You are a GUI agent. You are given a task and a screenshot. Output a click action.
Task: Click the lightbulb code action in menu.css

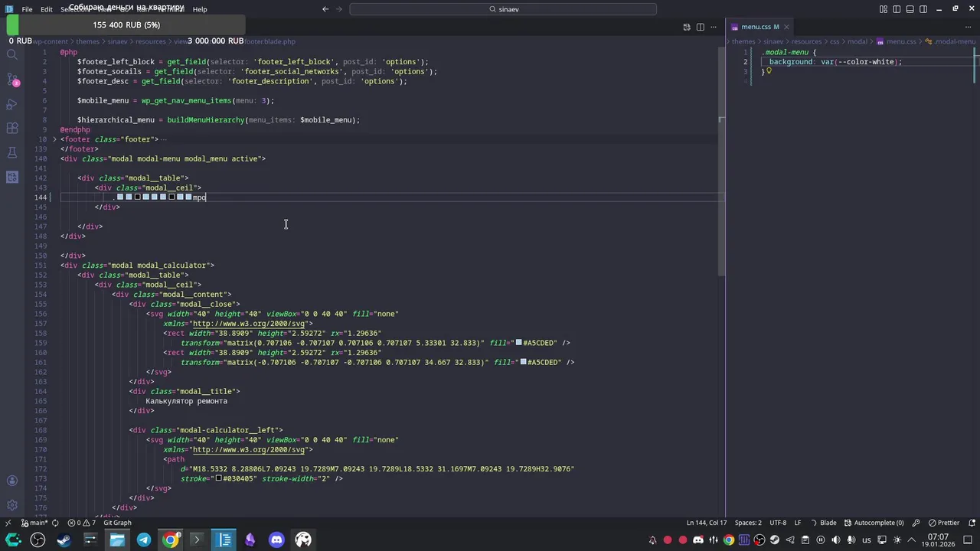[x=769, y=71]
